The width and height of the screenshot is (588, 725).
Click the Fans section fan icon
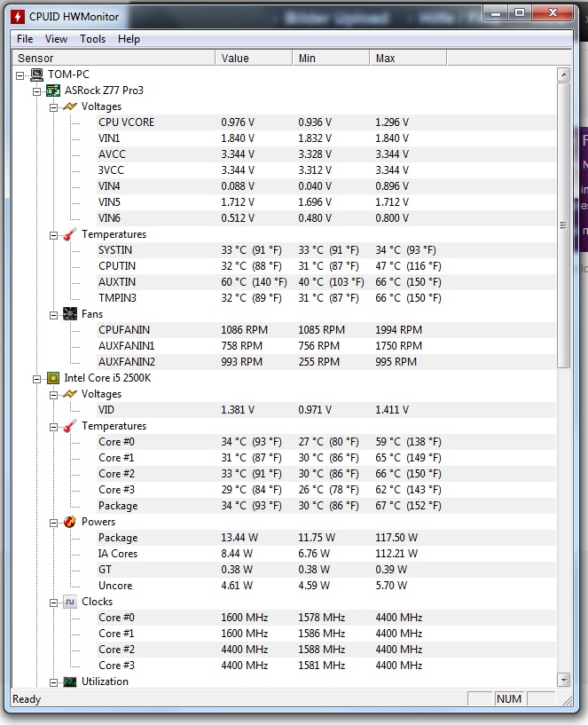coord(70,314)
